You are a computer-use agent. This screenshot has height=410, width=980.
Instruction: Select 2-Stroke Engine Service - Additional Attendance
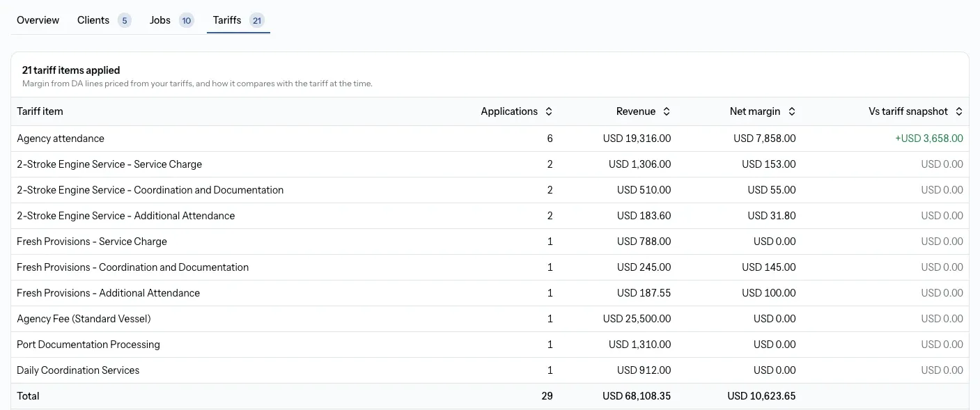coord(490,216)
